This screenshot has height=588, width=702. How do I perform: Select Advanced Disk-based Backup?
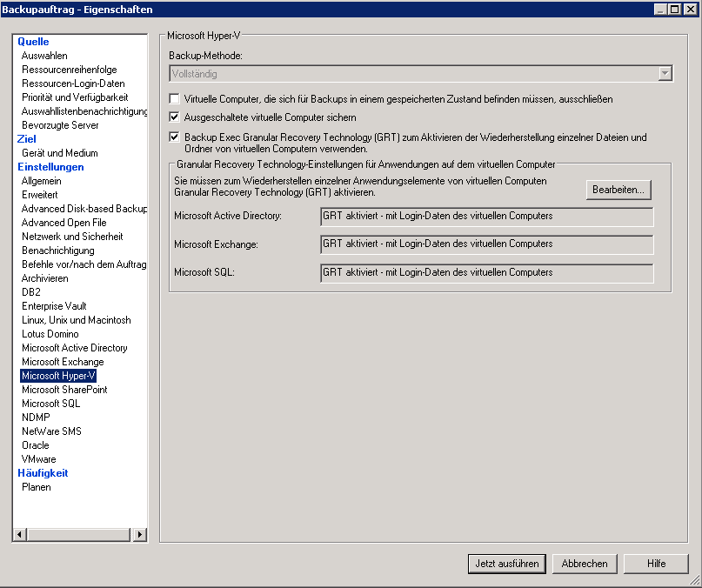[x=84, y=209]
